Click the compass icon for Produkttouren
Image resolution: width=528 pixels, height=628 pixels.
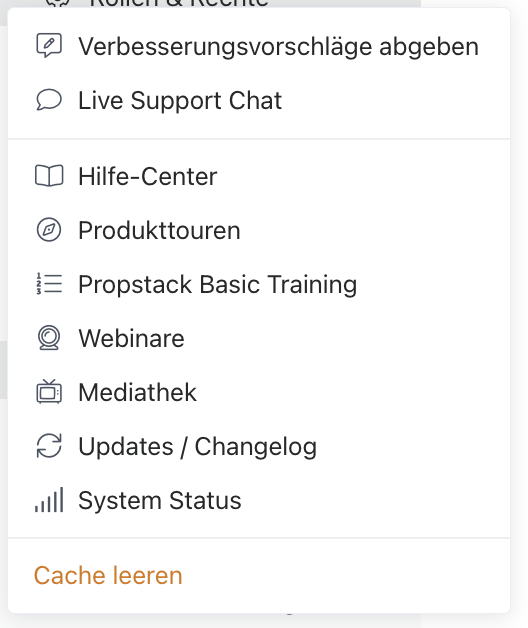tap(49, 230)
